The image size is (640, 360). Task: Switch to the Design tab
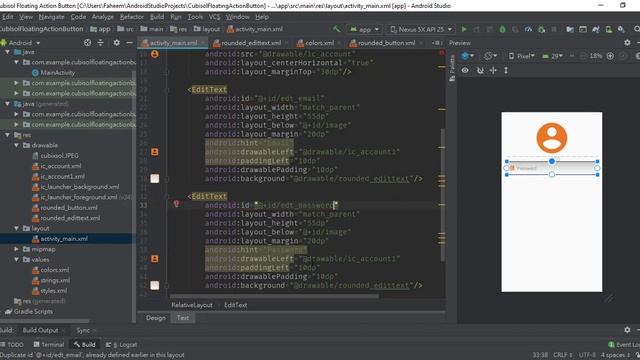point(156,318)
